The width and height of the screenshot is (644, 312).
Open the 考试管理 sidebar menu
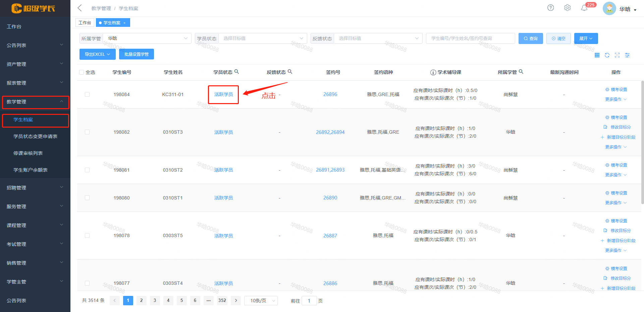click(x=16, y=244)
